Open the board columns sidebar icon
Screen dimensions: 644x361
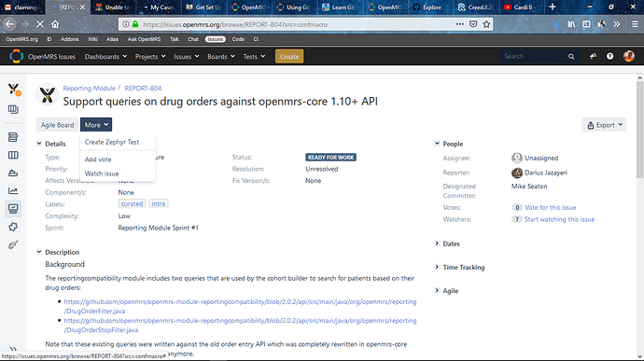[13, 155]
